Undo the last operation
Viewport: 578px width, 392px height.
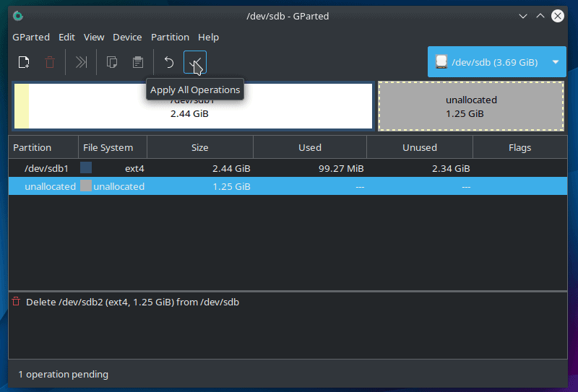[x=169, y=62]
